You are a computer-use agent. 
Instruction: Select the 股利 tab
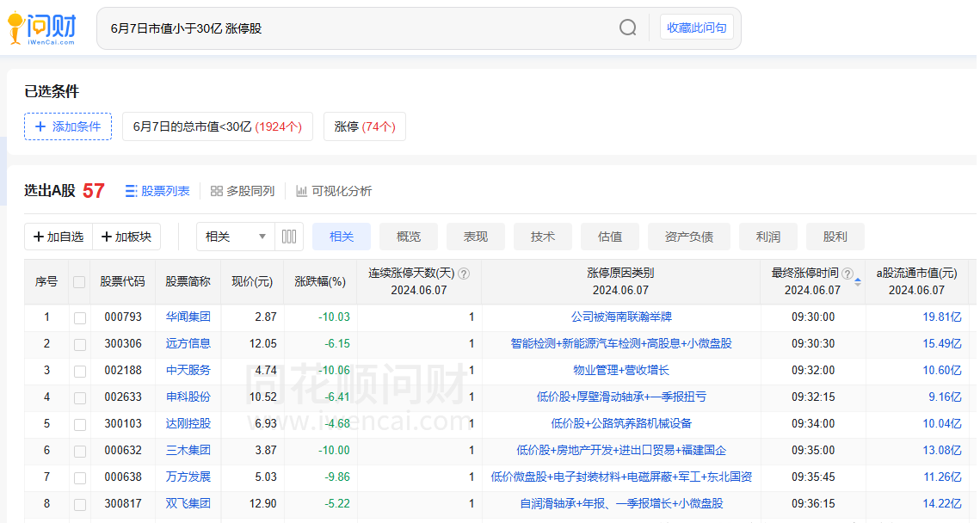pyautogui.click(x=835, y=237)
